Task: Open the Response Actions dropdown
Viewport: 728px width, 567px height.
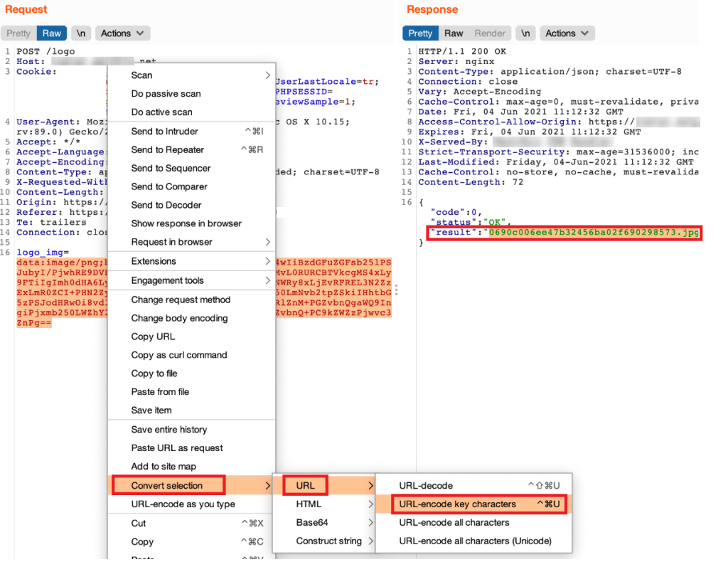Action: click(567, 33)
